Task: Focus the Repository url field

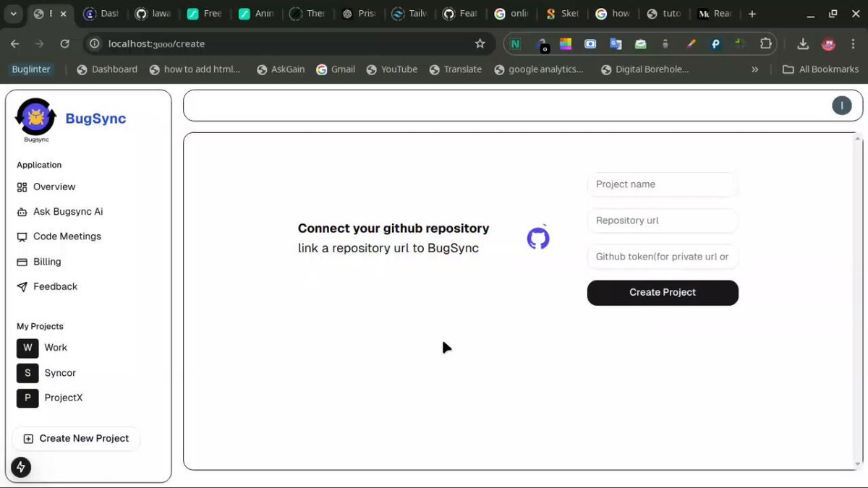Action: click(663, 221)
